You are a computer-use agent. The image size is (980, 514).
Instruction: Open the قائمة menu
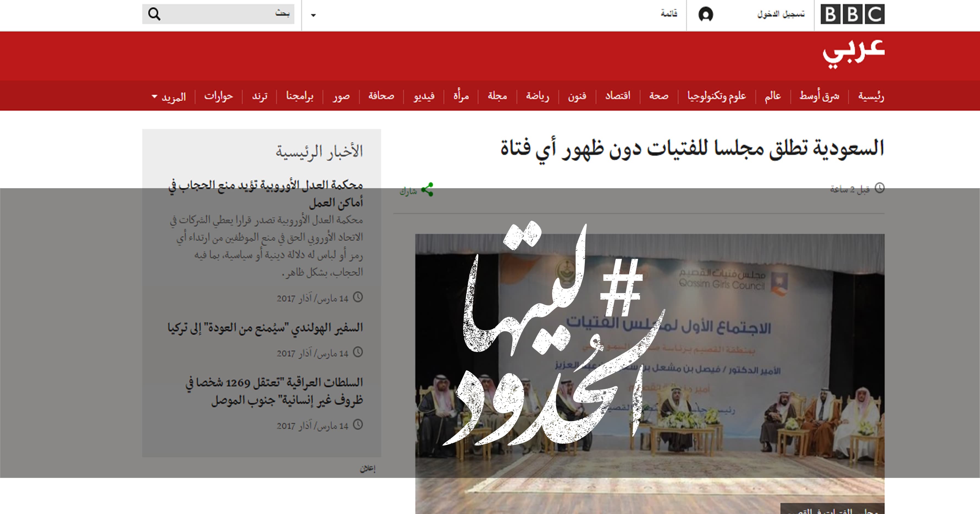[669, 14]
